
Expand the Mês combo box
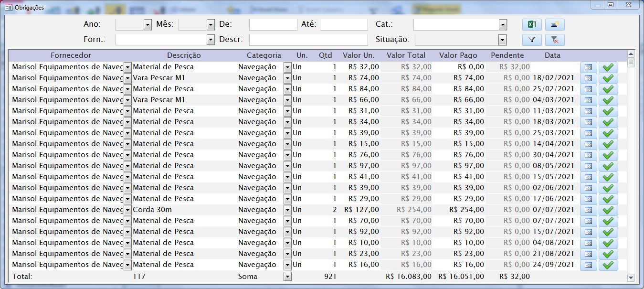211,24
